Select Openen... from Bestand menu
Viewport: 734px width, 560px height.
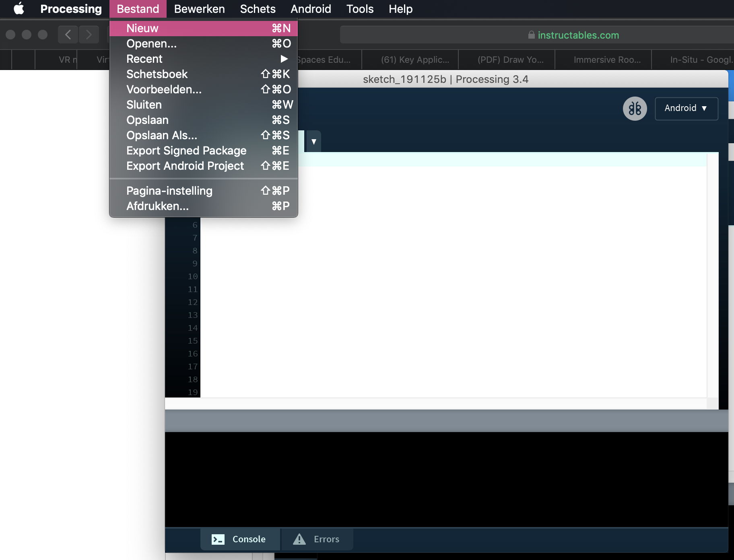tap(204, 43)
